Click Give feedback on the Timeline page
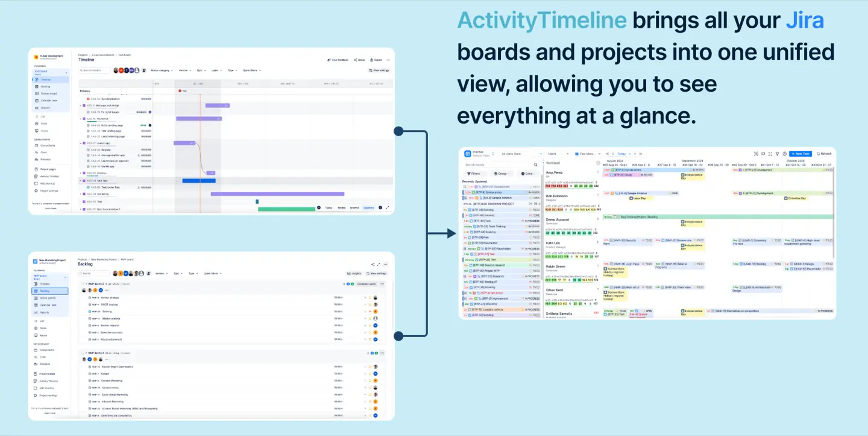The width and height of the screenshot is (868, 436). coord(338,60)
